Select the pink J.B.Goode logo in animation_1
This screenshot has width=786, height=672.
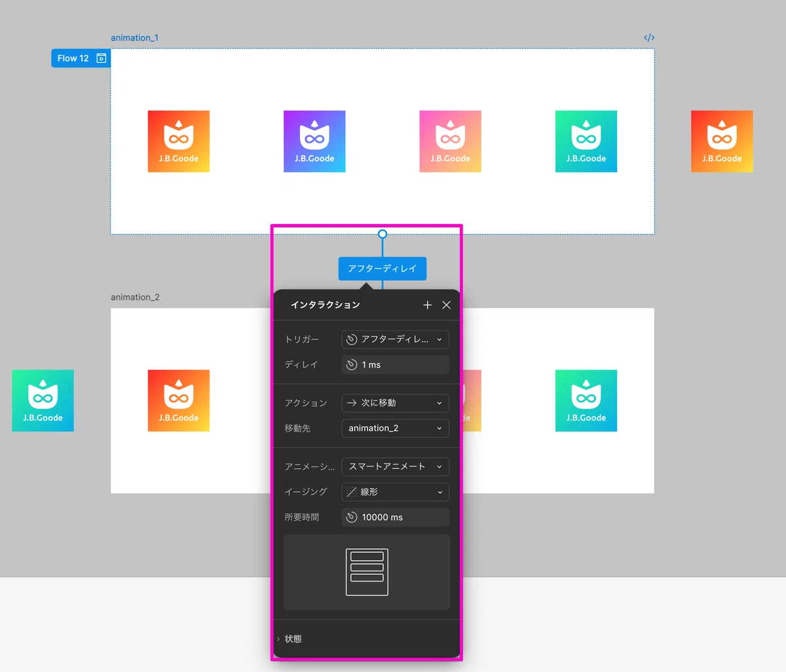tap(451, 141)
